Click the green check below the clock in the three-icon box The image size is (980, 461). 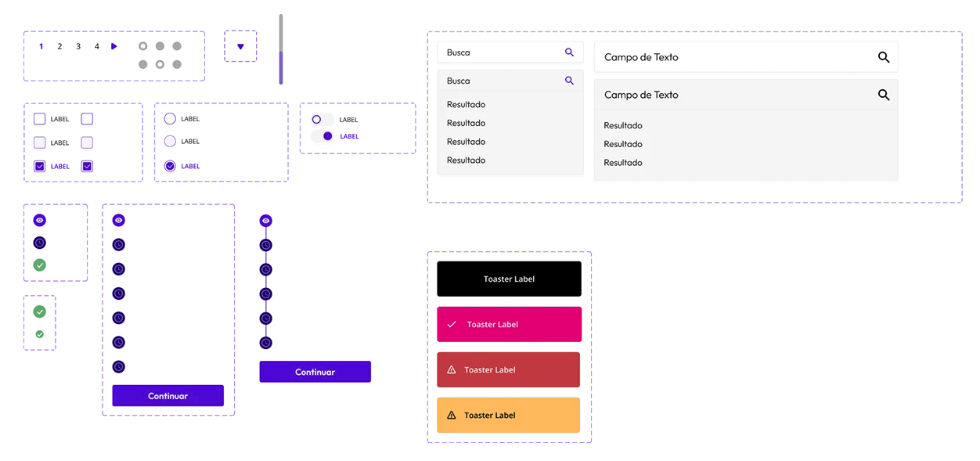pos(40,265)
